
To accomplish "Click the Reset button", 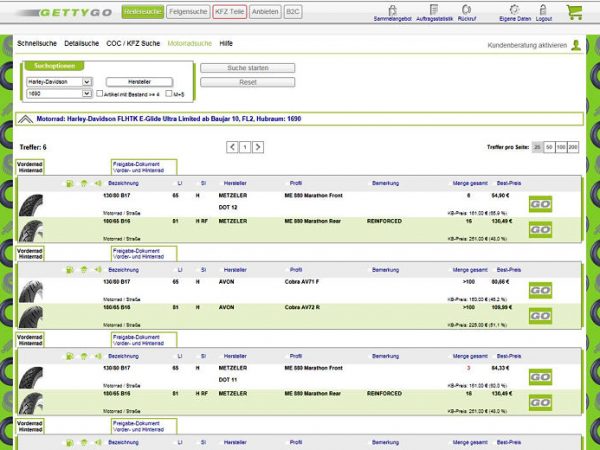I will (x=248, y=82).
